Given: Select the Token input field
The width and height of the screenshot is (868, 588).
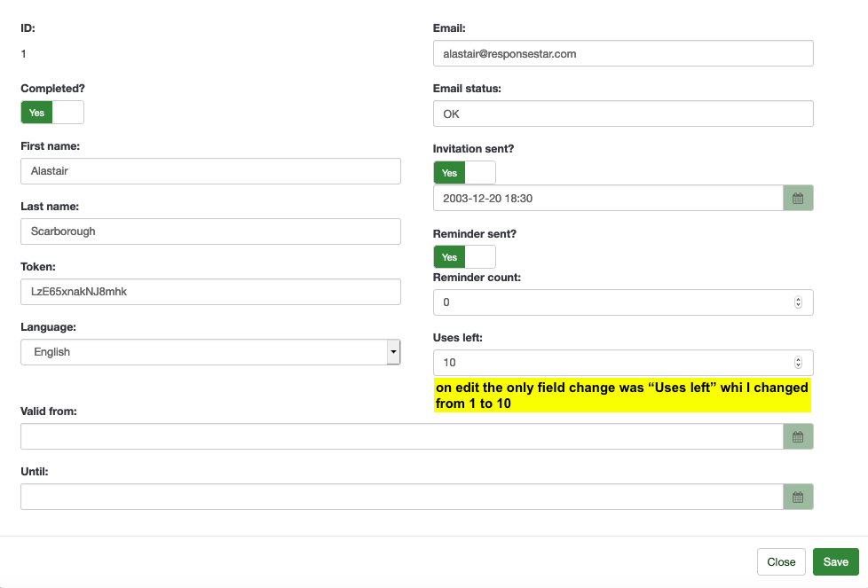Looking at the screenshot, I should pyautogui.click(x=210, y=292).
